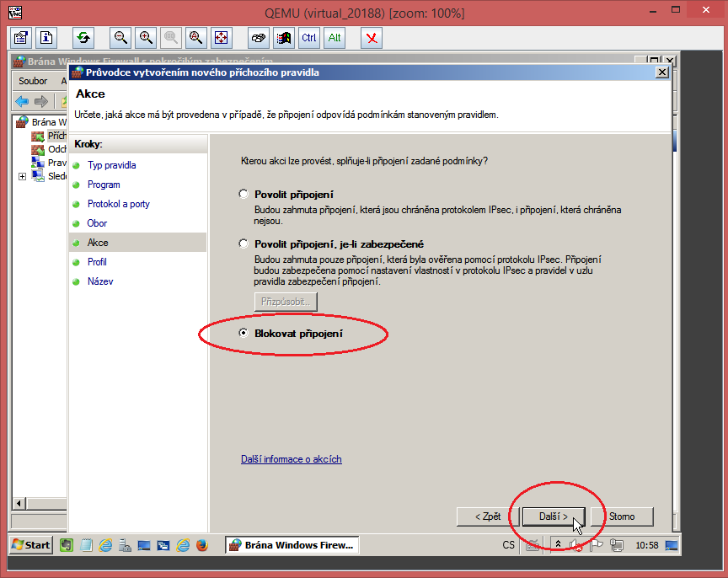Go to the 'Profil' step
Viewport: 728px width, 578px height.
97,262
